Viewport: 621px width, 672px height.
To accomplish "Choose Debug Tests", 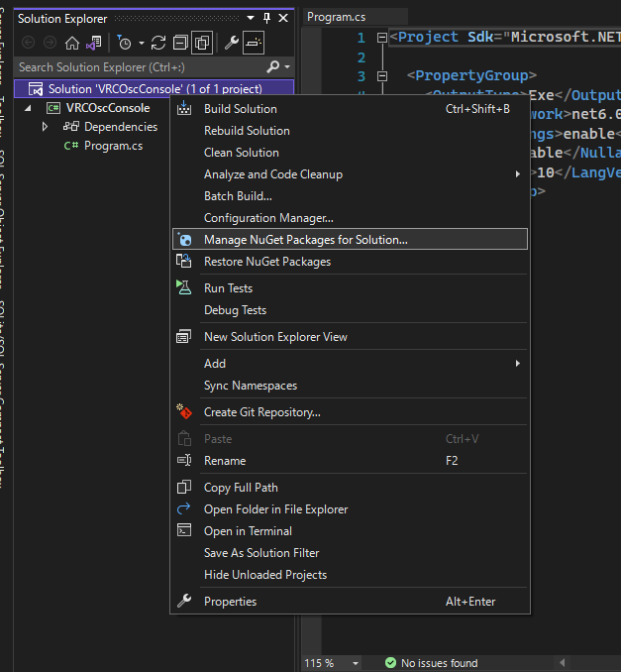I will 236,310.
